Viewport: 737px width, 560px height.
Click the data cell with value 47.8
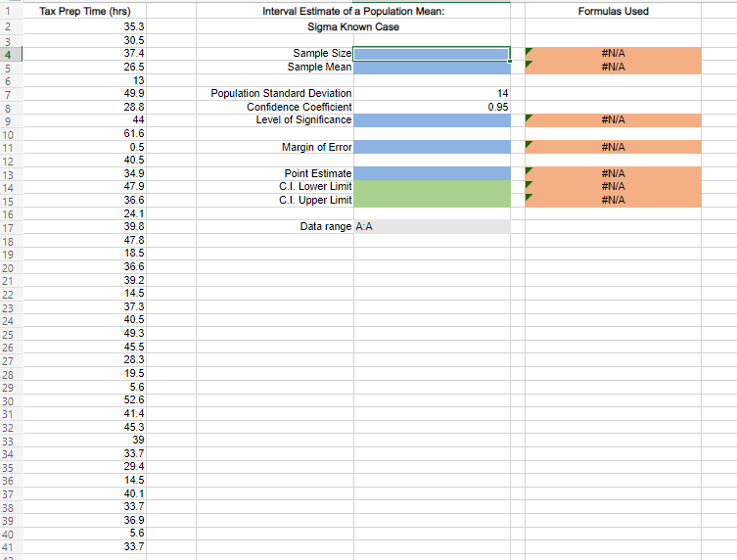pos(84,240)
